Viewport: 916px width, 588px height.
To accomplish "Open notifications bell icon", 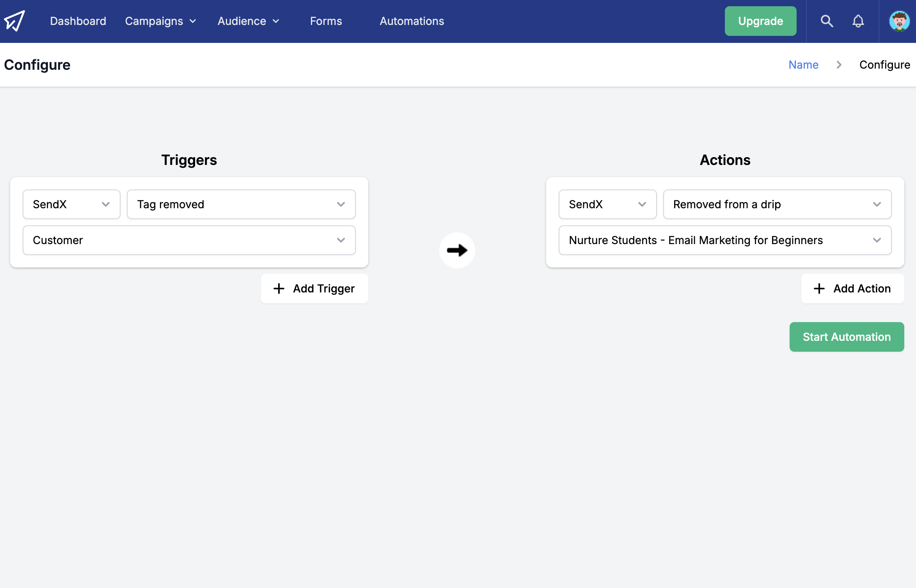I will click(858, 21).
